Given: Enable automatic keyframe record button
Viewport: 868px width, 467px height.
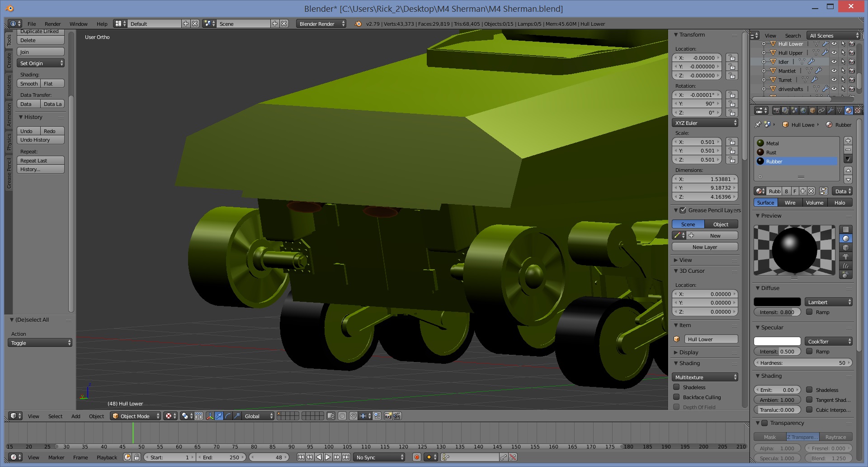Looking at the screenshot, I should coord(417,457).
